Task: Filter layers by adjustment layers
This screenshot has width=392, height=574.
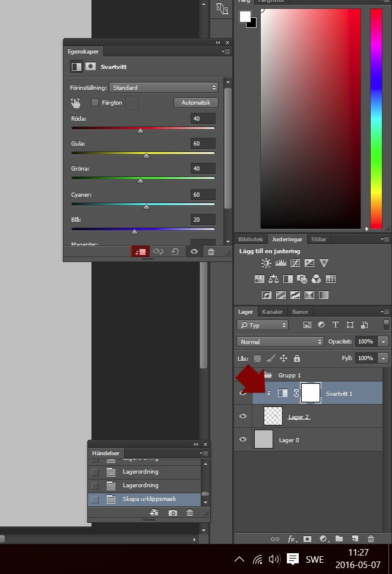Action: tap(321, 324)
